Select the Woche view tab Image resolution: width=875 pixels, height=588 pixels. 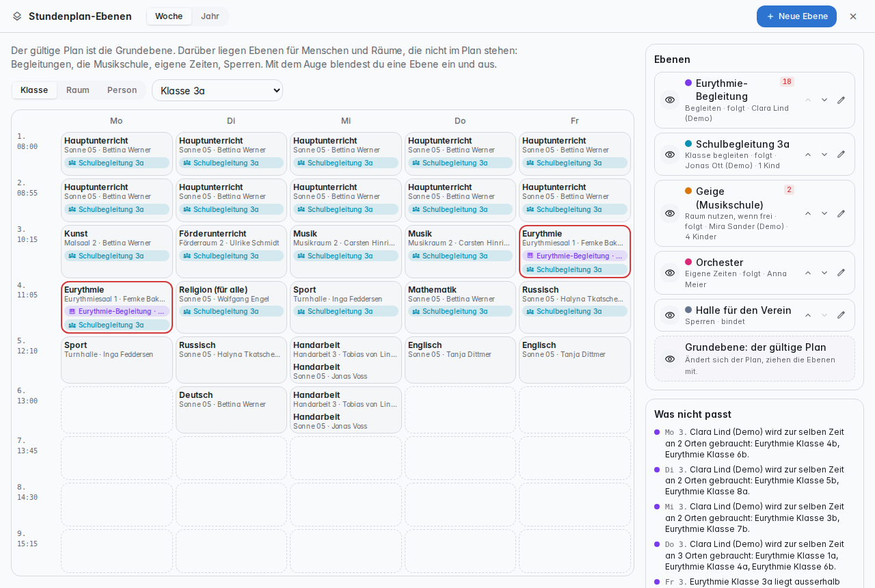coord(169,16)
